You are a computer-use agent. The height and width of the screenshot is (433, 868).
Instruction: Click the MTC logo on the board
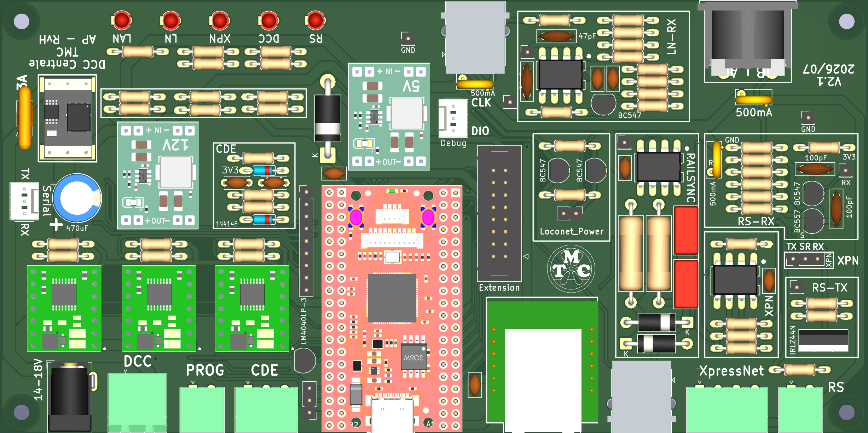coord(571,269)
